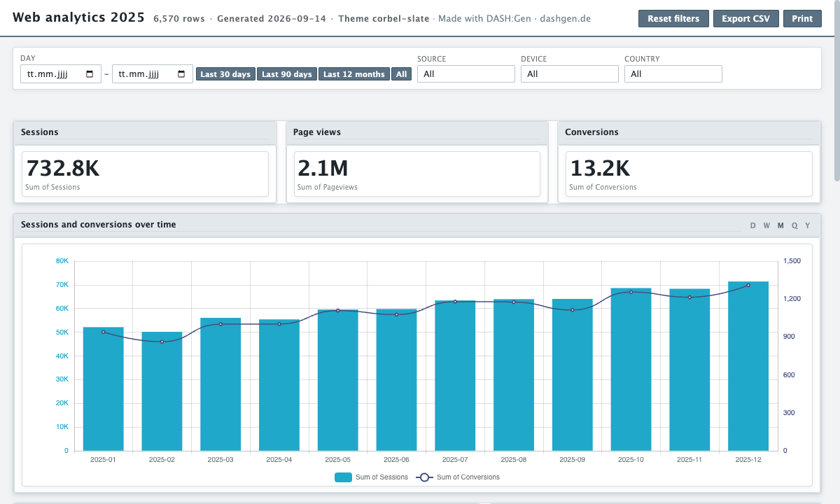Click the 6,570 rows label

179,19
